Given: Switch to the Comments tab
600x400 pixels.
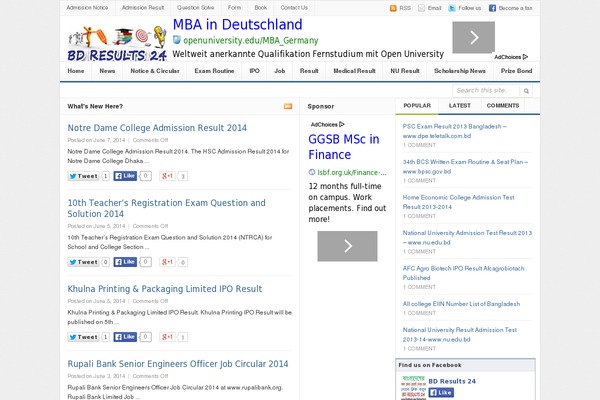Looking at the screenshot, I should click(x=502, y=105).
